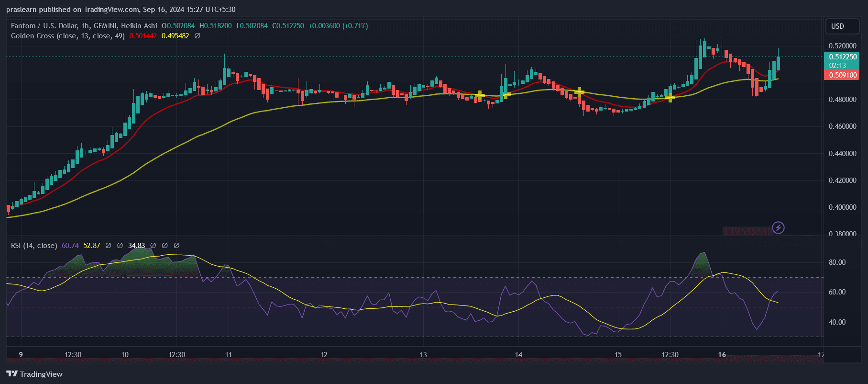Click the RSI value 60.74

coord(70,245)
